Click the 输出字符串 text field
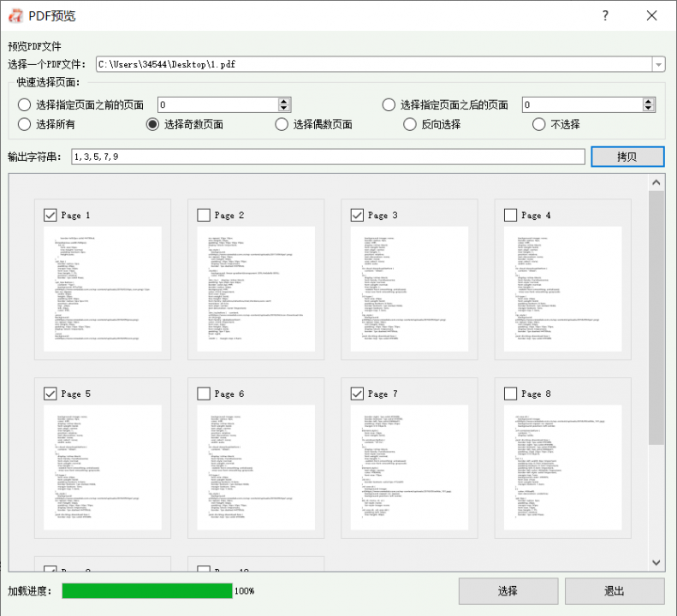Image resolution: width=677 pixels, height=616 pixels. 328,157
